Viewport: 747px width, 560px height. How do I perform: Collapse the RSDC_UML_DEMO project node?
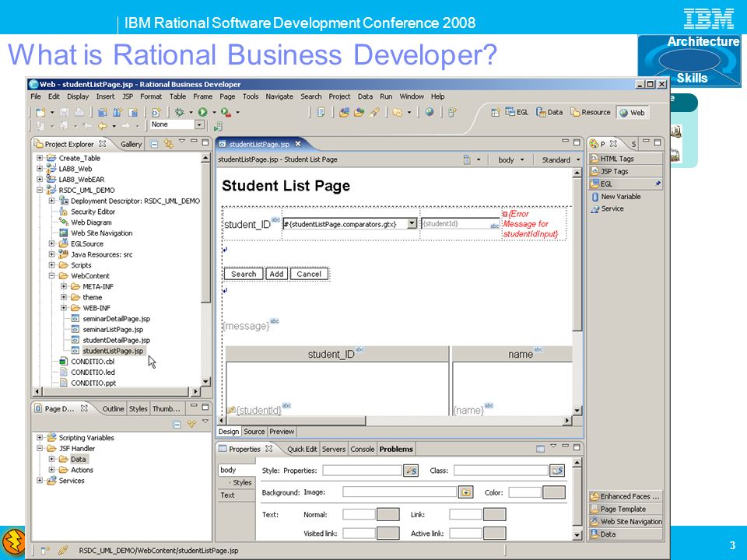click(x=40, y=190)
